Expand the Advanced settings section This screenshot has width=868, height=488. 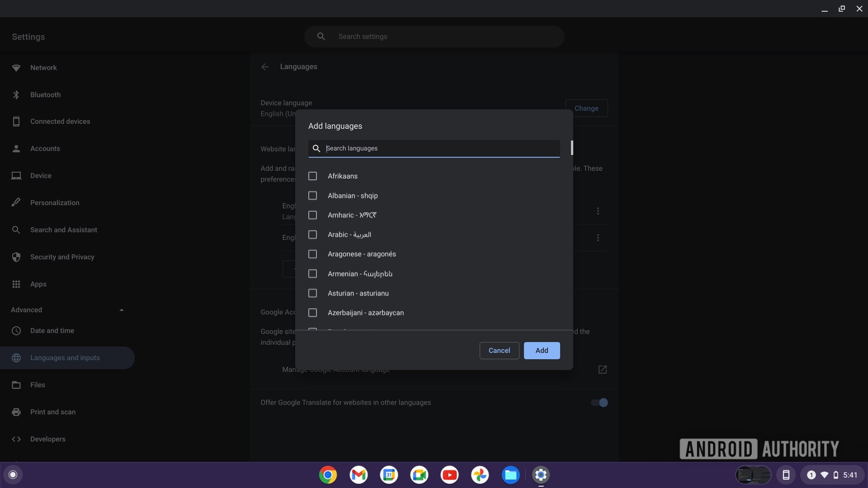67,310
